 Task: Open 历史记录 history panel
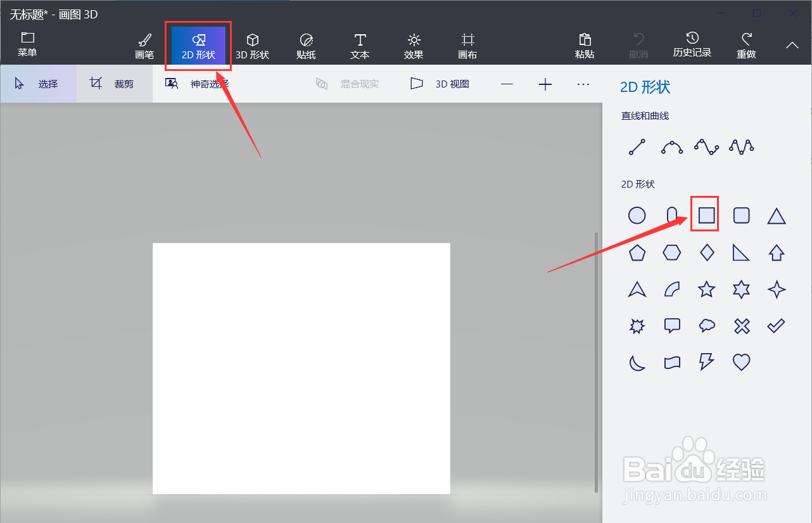coord(692,45)
